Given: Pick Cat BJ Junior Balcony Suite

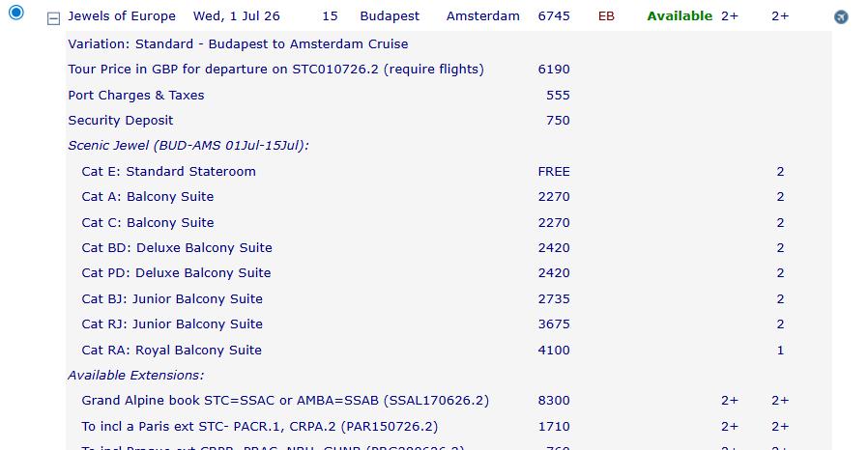Looking at the screenshot, I should [x=171, y=298].
